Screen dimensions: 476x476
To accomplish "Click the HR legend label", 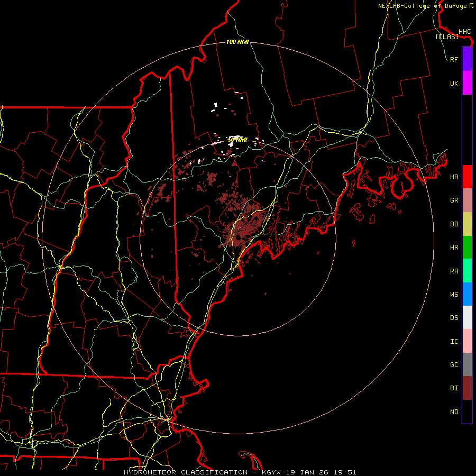I will (x=454, y=248).
